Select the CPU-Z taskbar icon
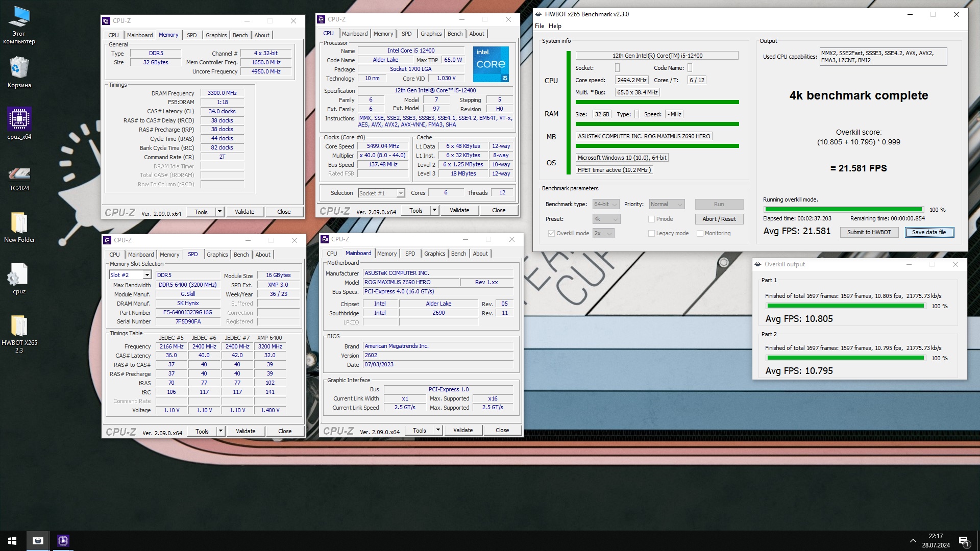This screenshot has width=980, height=551. (63, 541)
